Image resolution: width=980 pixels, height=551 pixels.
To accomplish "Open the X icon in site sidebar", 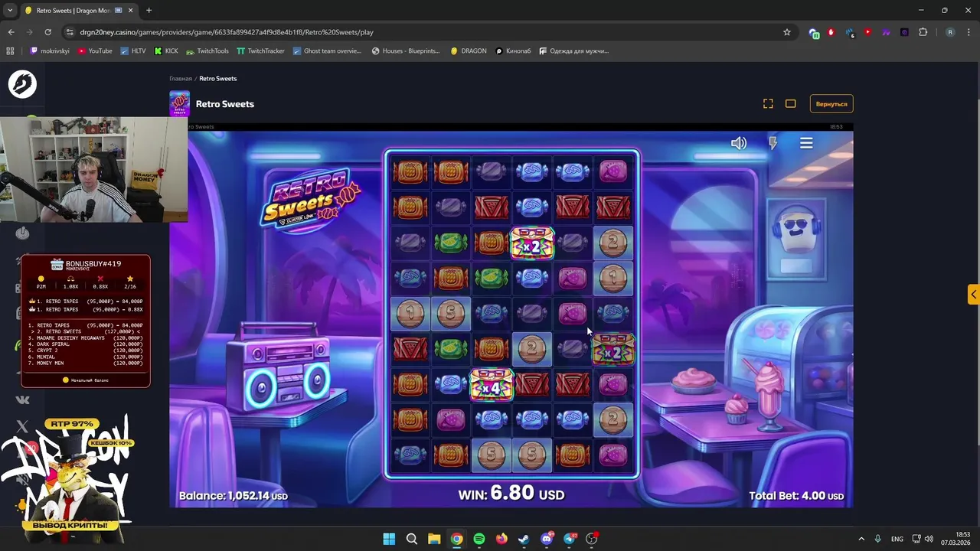I will pyautogui.click(x=22, y=426).
